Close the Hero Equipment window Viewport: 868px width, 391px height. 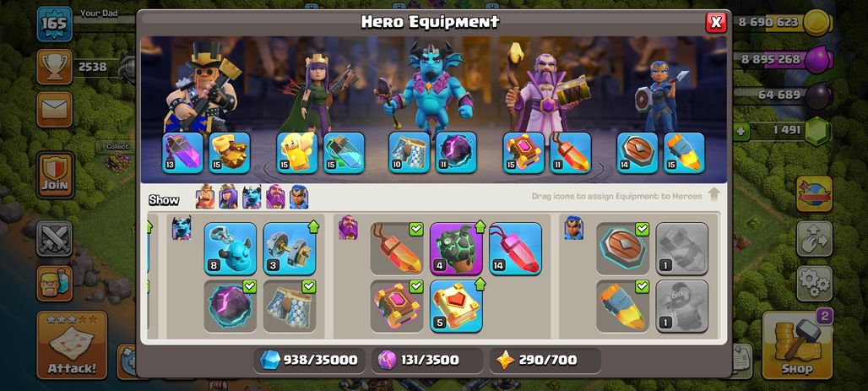tap(716, 22)
